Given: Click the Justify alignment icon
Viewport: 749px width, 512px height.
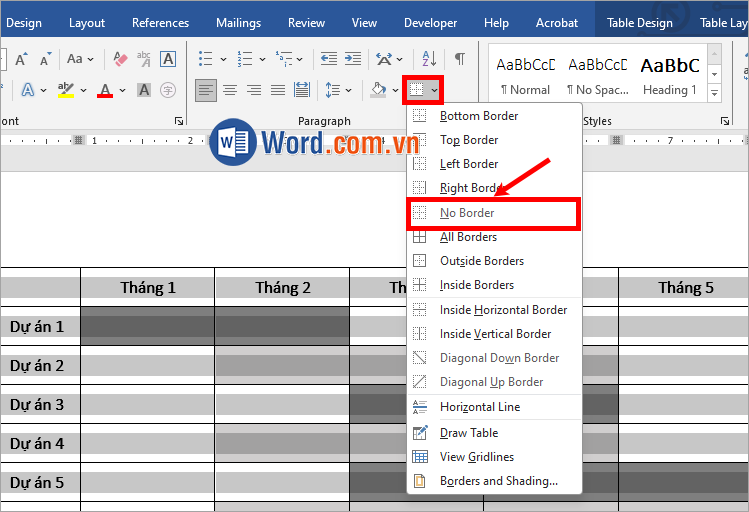Looking at the screenshot, I should (x=278, y=90).
